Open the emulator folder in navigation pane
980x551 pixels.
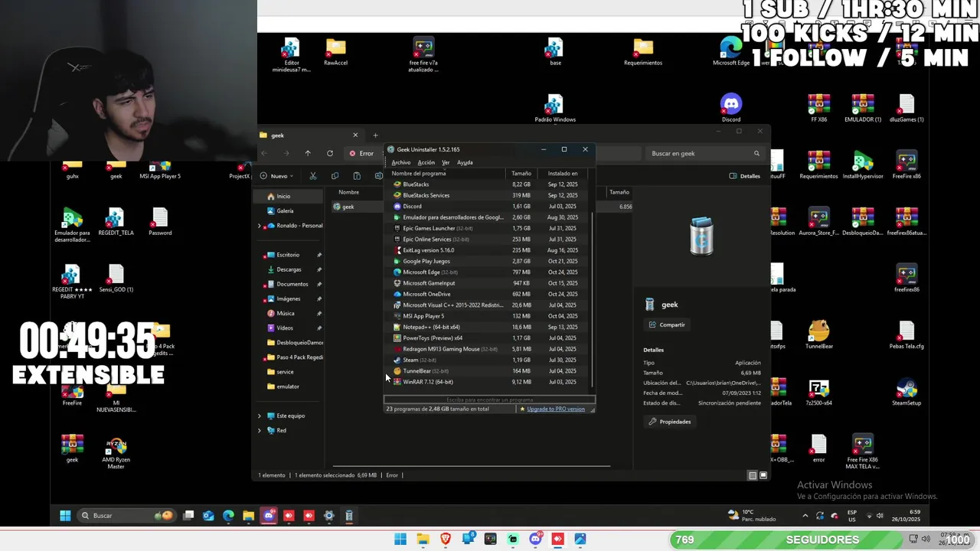[289, 386]
